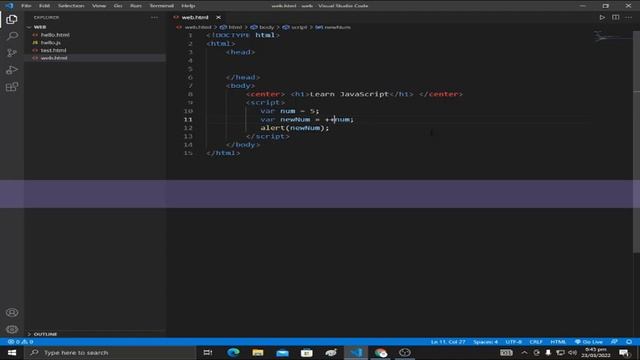Viewport: 640px width, 360px height.
Task: Open the File menu
Action: click(26, 6)
